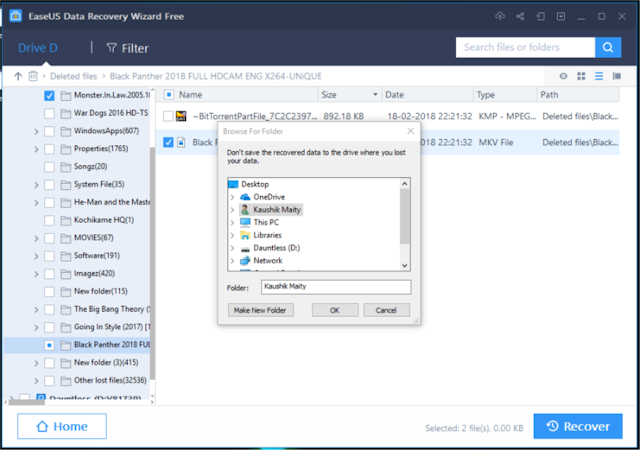Click the Filter funnel icon
This screenshot has height=450, width=640.
(x=111, y=48)
